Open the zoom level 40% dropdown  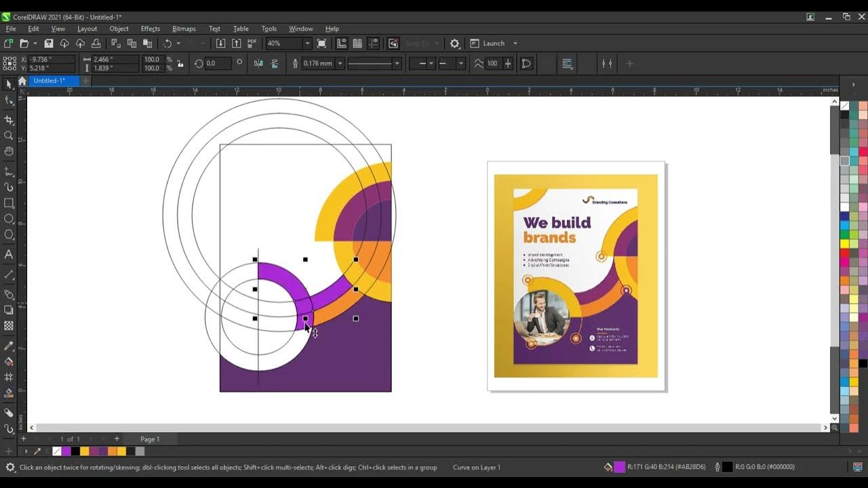coord(307,43)
